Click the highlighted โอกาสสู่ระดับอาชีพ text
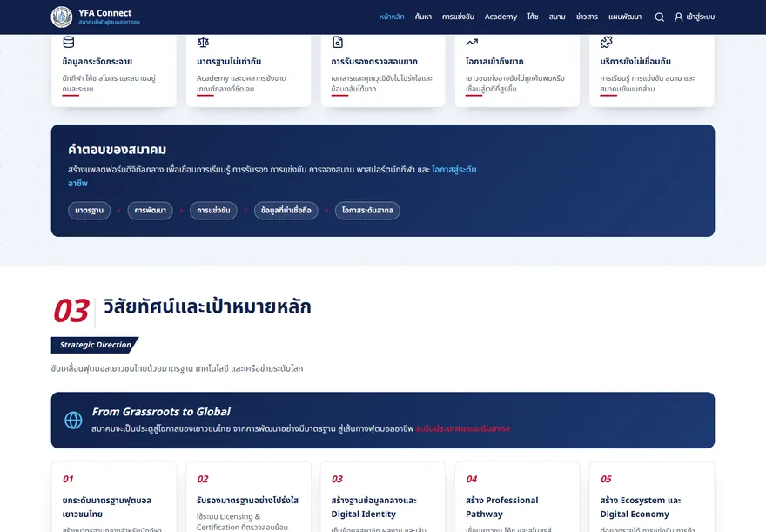This screenshot has height=532, width=766. click(454, 170)
